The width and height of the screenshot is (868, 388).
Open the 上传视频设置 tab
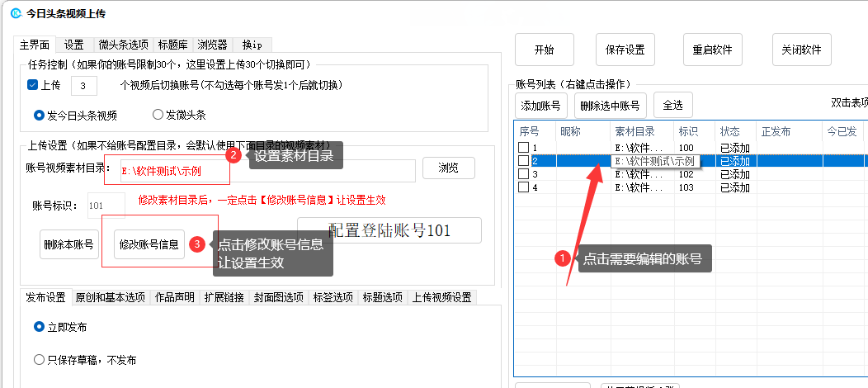[x=441, y=297]
